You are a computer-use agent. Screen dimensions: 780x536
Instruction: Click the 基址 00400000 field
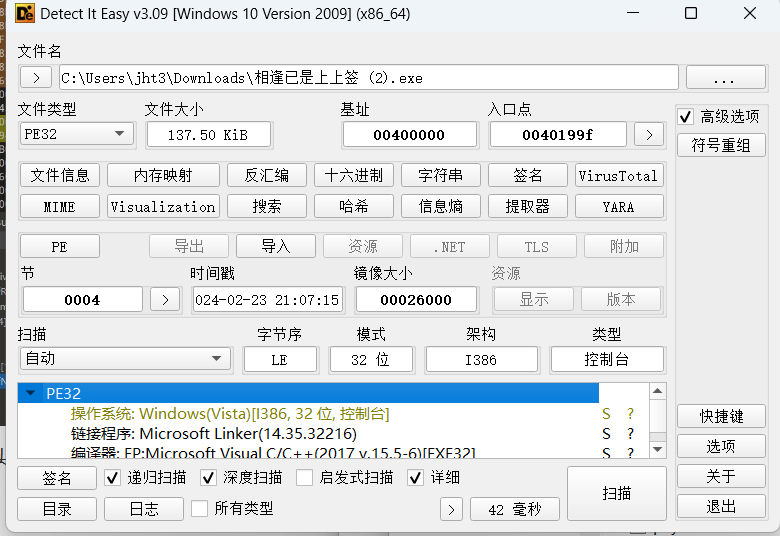coord(409,135)
